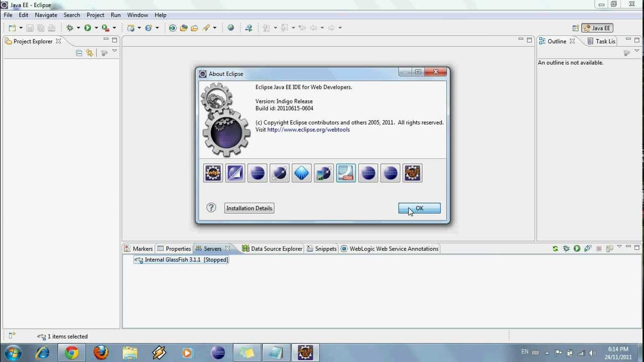Select the Servers tab

tap(212, 249)
